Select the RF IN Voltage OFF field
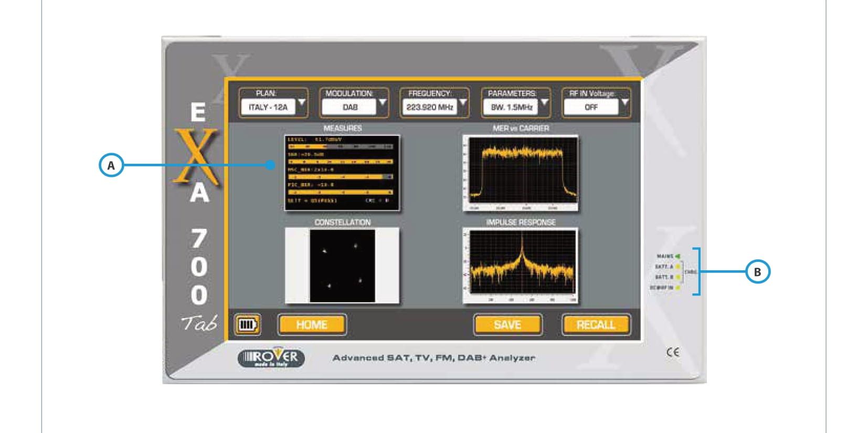The height and width of the screenshot is (433, 868). 591,107
